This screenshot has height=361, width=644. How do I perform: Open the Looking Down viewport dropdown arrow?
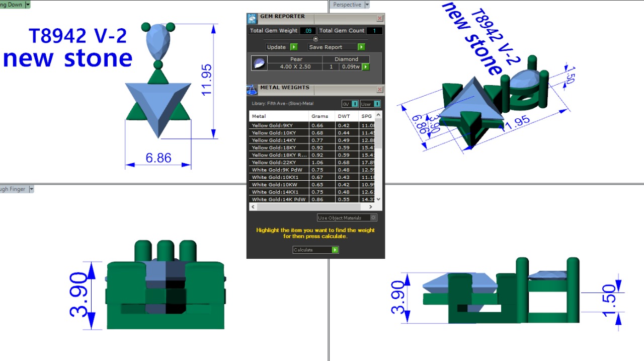click(28, 5)
